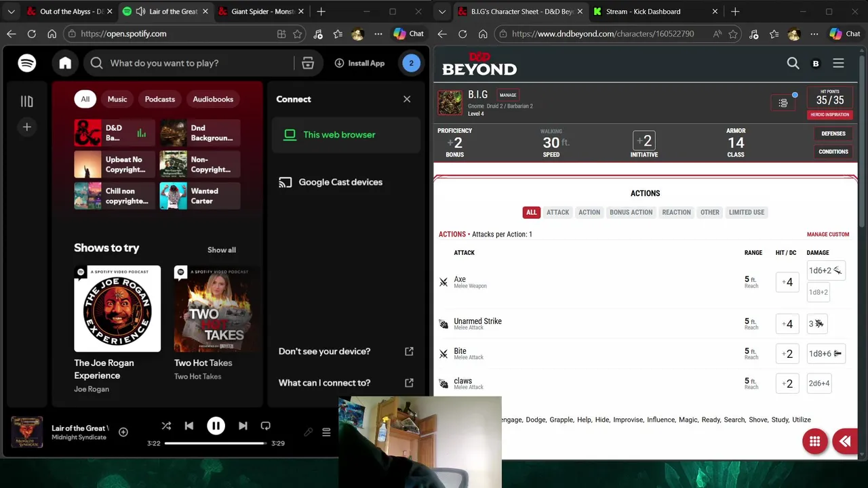Open the Spotify queue icon

pyautogui.click(x=326, y=432)
